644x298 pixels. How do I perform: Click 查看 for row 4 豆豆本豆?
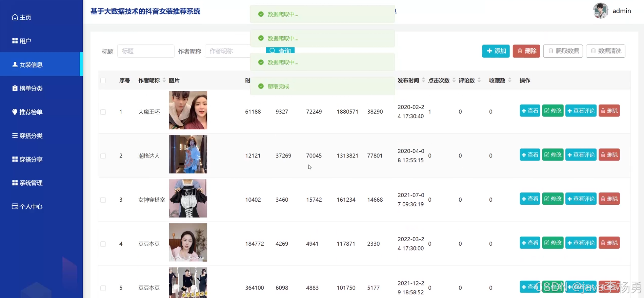click(530, 243)
